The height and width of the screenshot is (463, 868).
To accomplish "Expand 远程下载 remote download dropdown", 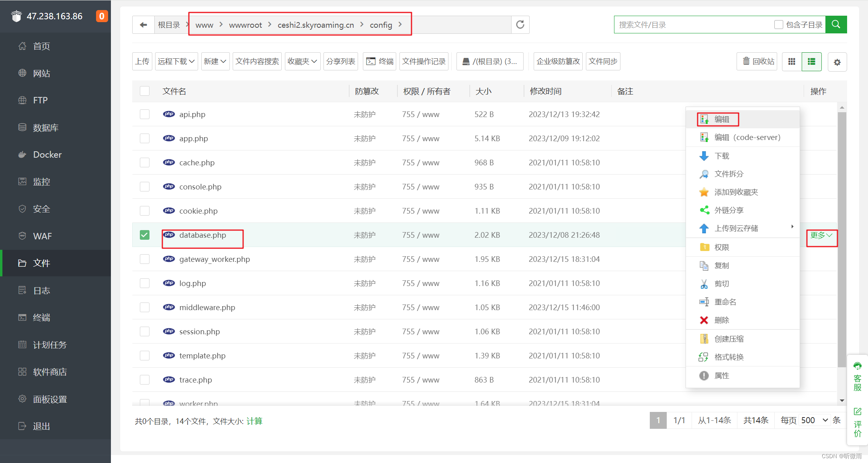I will point(176,62).
